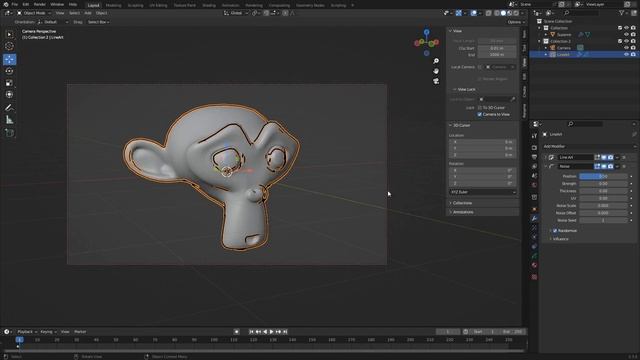Click the zoom magnifier viewport icon
This screenshot has width=640, height=360.
436,61
